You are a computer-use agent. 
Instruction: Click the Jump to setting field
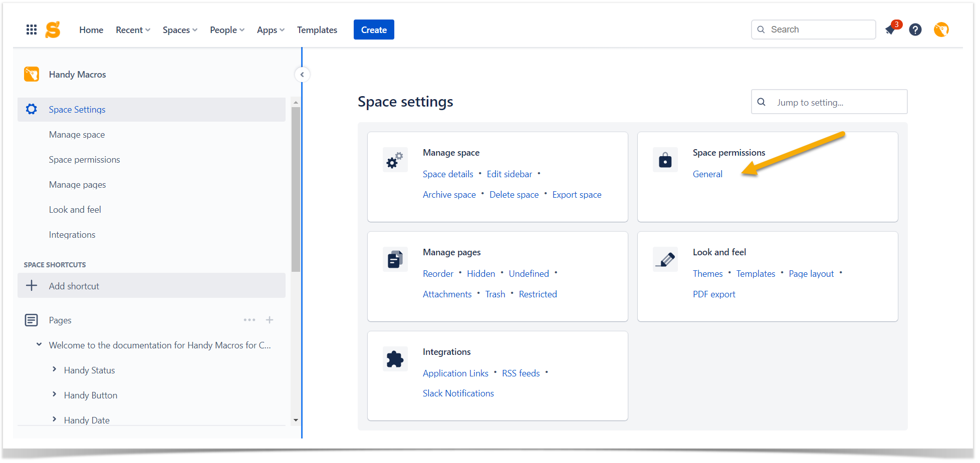tap(829, 102)
